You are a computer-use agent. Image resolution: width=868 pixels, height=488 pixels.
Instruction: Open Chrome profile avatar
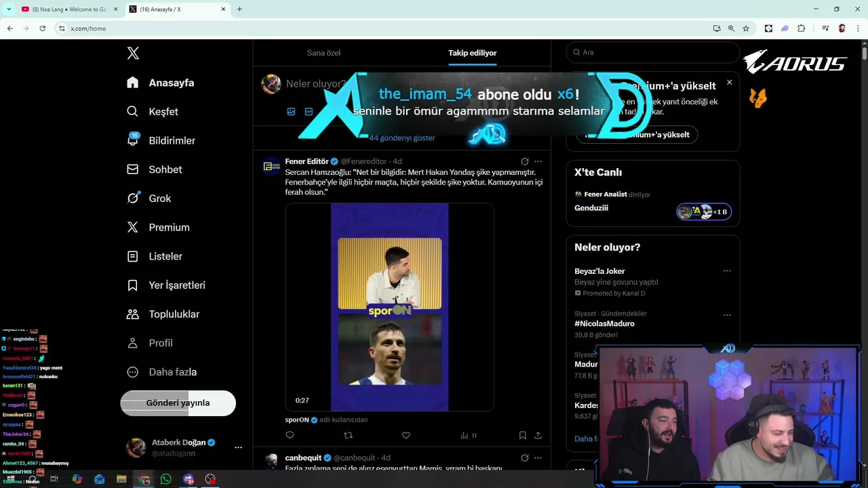842,28
